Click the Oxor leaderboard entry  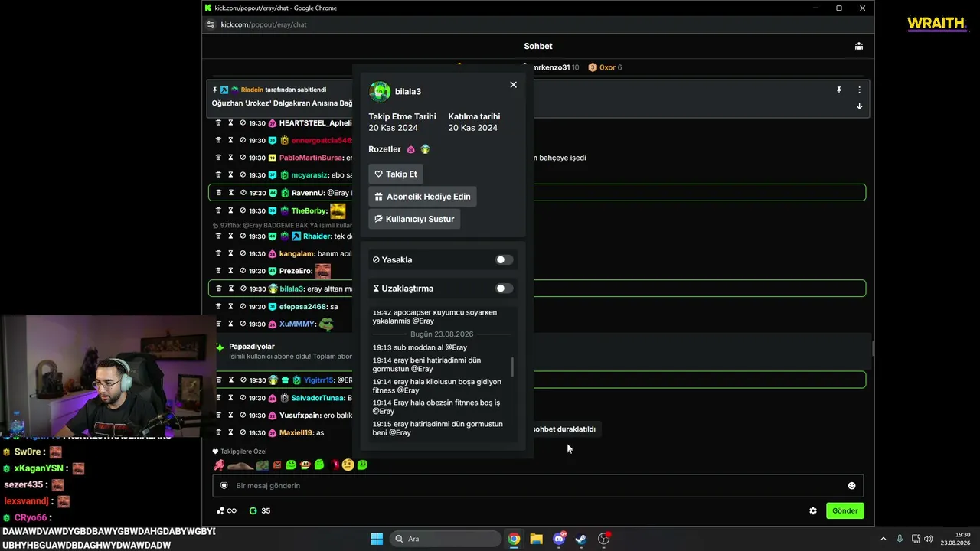pyautogui.click(x=605, y=67)
